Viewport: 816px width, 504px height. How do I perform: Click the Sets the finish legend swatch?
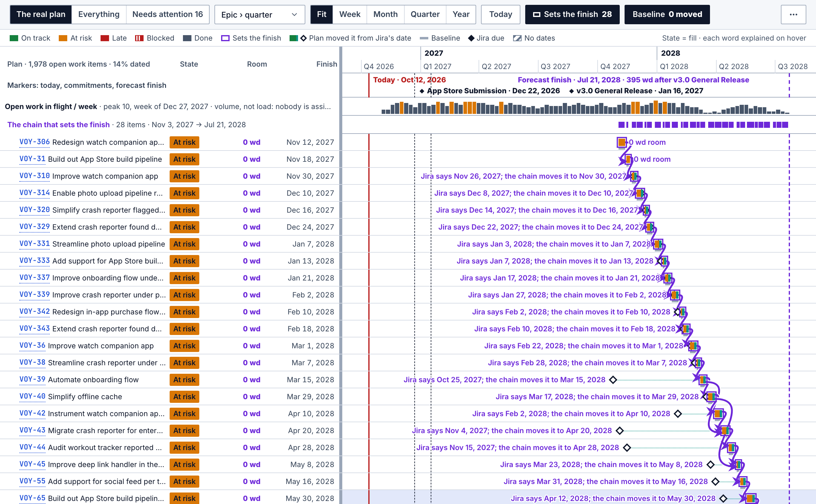pos(225,38)
